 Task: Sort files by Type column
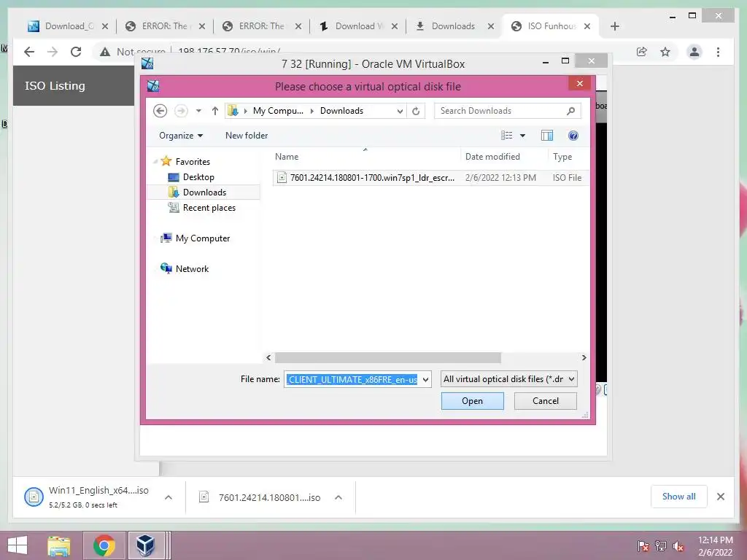pos(562,157)
